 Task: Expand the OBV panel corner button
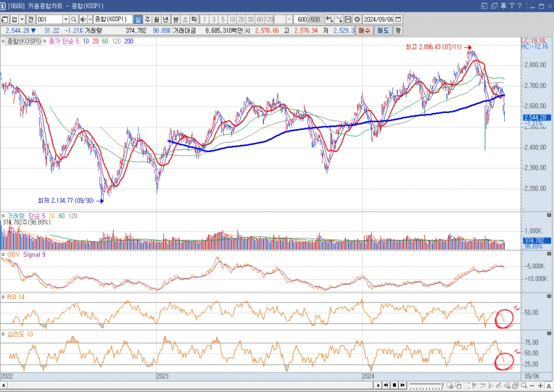click(549, 254)
